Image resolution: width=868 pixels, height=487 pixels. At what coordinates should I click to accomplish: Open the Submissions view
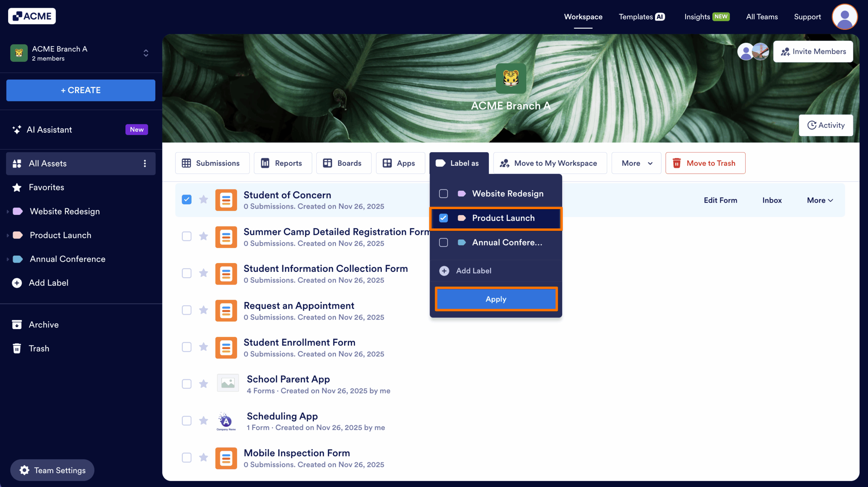coord(212,163)
